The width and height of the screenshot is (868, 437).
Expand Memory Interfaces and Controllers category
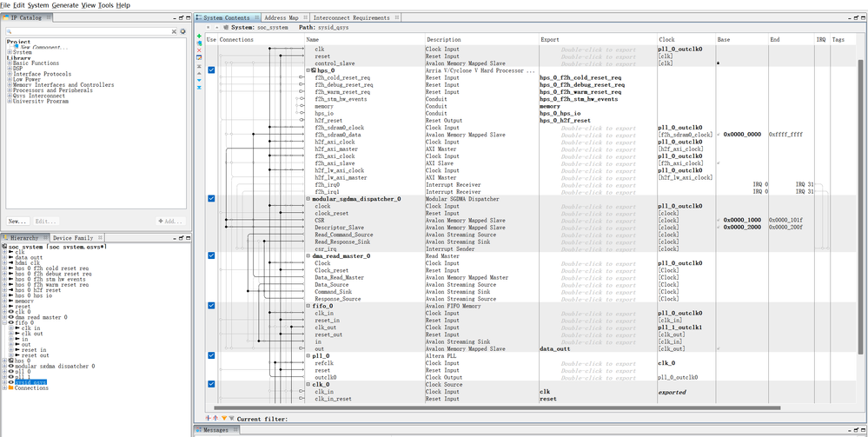10,85
